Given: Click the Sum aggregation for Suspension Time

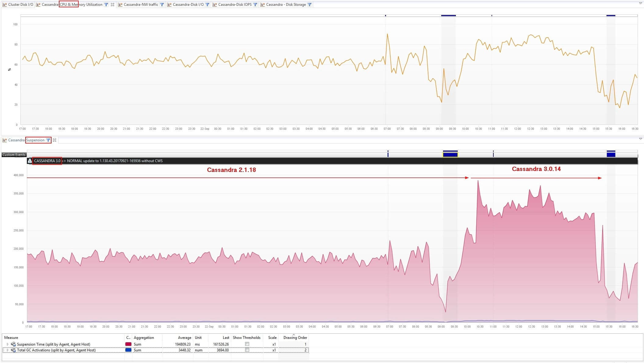Looking at the screenshot, I should 138,344.
